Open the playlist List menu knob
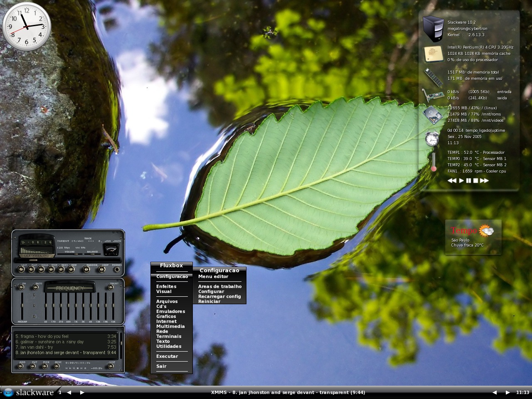This screenshot has width=532, height=399. coord(111,366)
